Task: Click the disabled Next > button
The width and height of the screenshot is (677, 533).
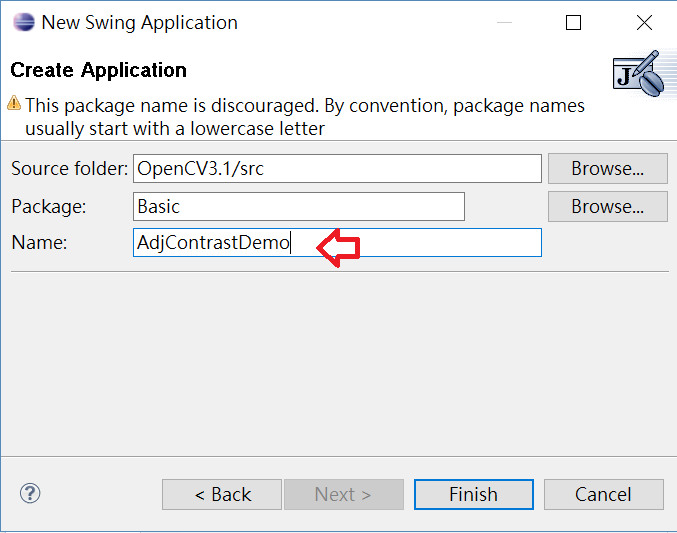Action: pyautogui.click(x=344, y=494)
